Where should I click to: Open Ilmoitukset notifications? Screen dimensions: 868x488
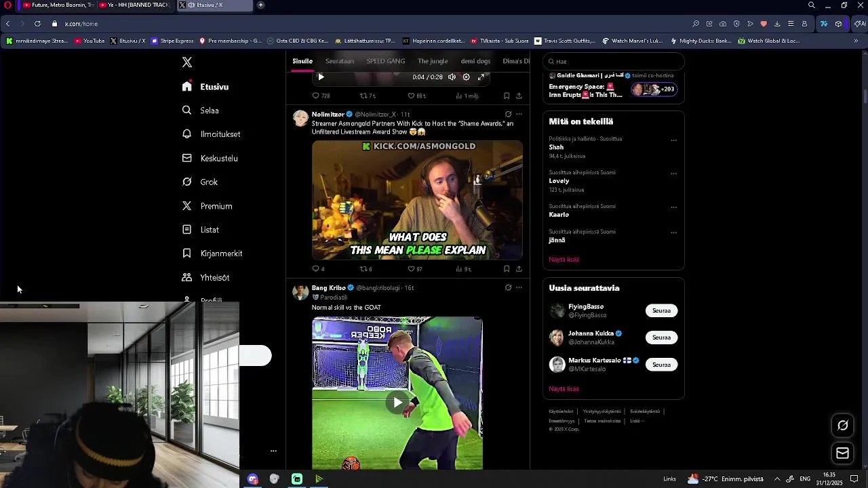tap(212, 134)
